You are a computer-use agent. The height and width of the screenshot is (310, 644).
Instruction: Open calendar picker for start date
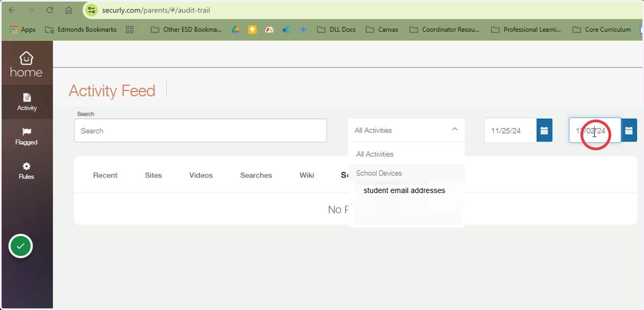tap(544, 130)
